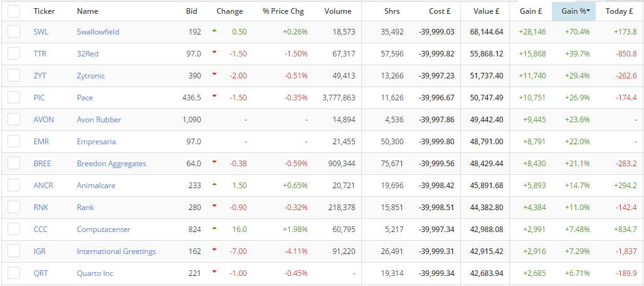Open the ANCR ticker link
644x286 pixels.
click(43, 186)
